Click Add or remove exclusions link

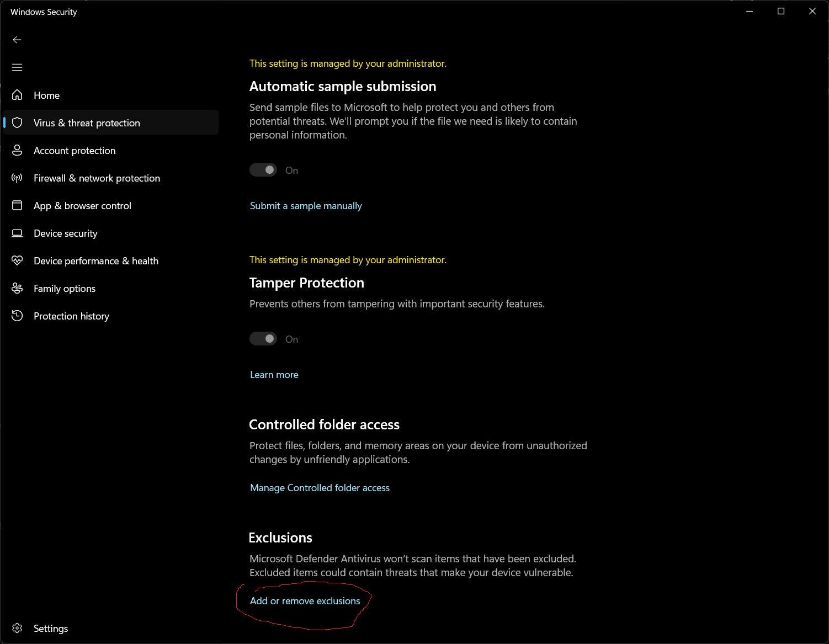tap(305, 601)
